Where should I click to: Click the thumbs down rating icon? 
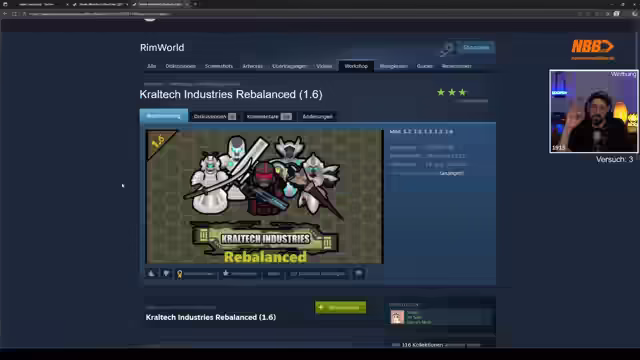[166, 273]
